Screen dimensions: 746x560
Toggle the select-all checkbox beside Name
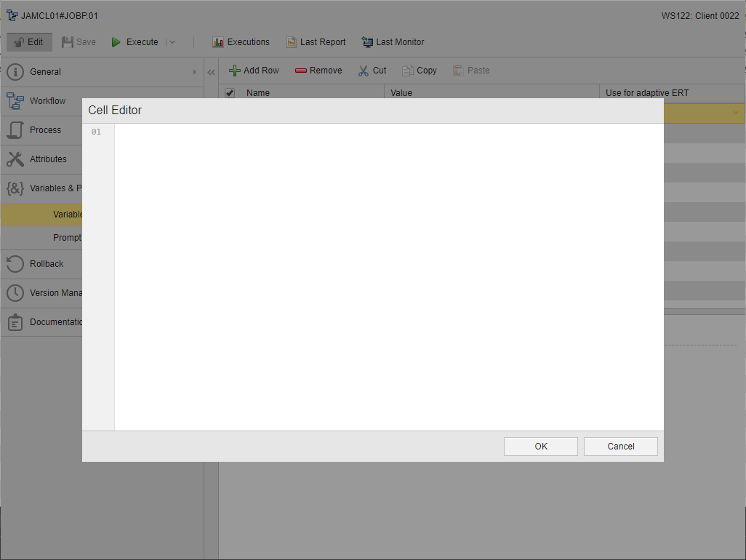pyautogui.click(x=230, y=93)
